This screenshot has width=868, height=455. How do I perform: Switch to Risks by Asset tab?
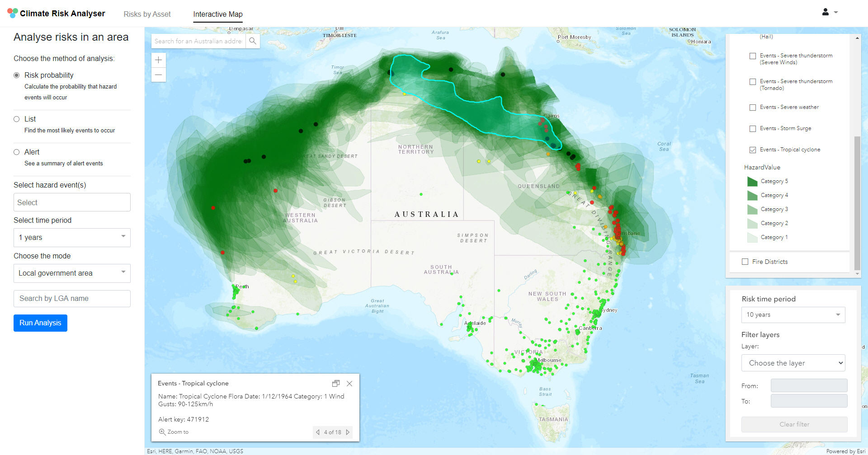pyautogui.click(x=147, y=14)
